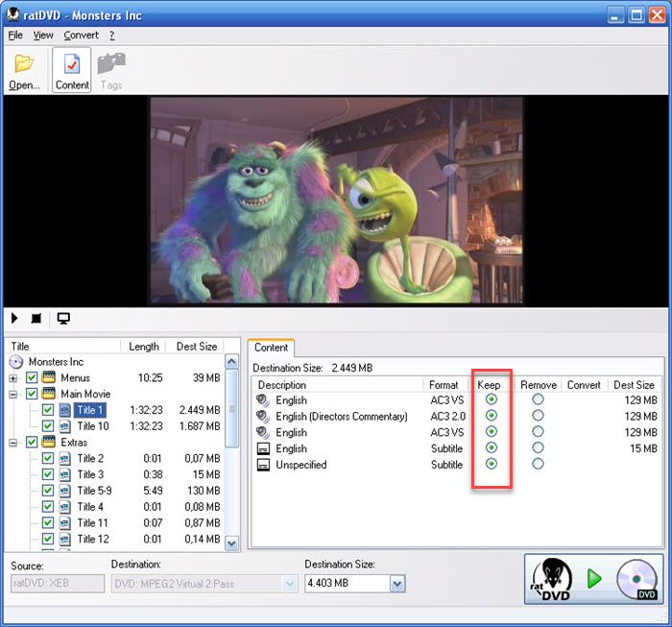Click the Monsters Inc disc icon
672x627 pixels.
pyautogui.click(x=16, y=362)
